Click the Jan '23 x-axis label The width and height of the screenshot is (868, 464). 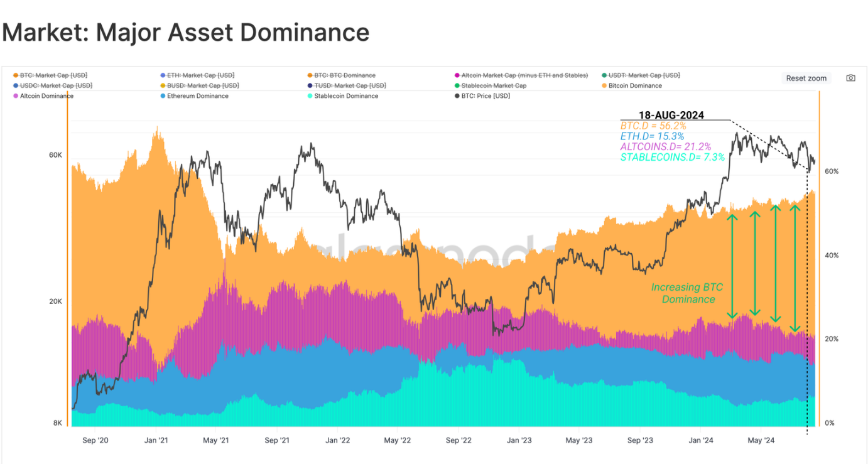[x=518, y=440]
